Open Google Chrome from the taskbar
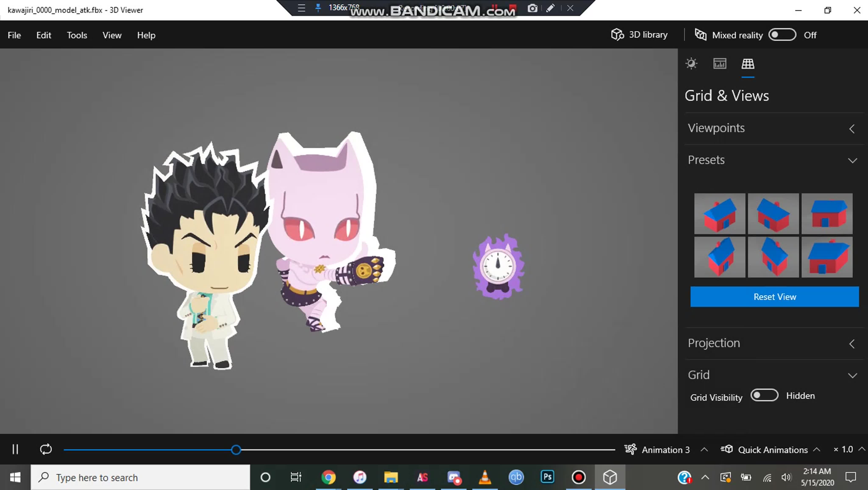868x490 pixels. click(x=328, y=477)
